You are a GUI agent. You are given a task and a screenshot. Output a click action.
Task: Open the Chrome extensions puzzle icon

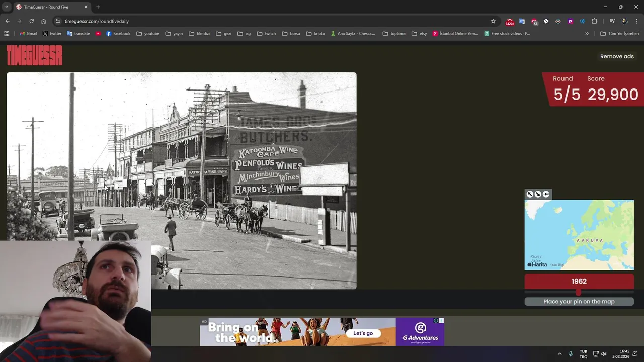(595, 21)
